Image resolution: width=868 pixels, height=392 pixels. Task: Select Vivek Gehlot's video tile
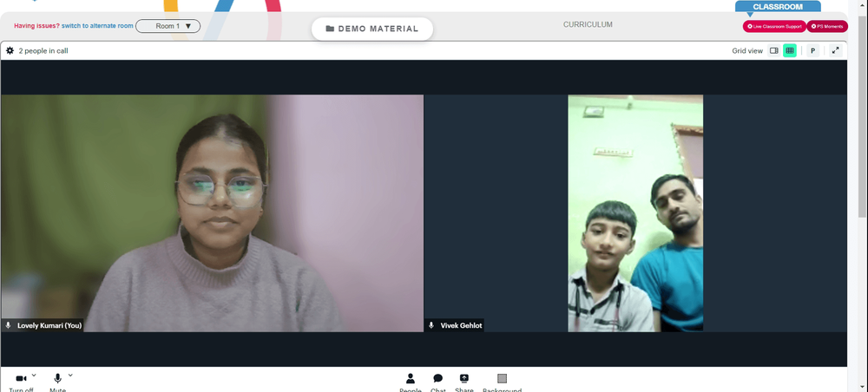[x=635, y=213]
